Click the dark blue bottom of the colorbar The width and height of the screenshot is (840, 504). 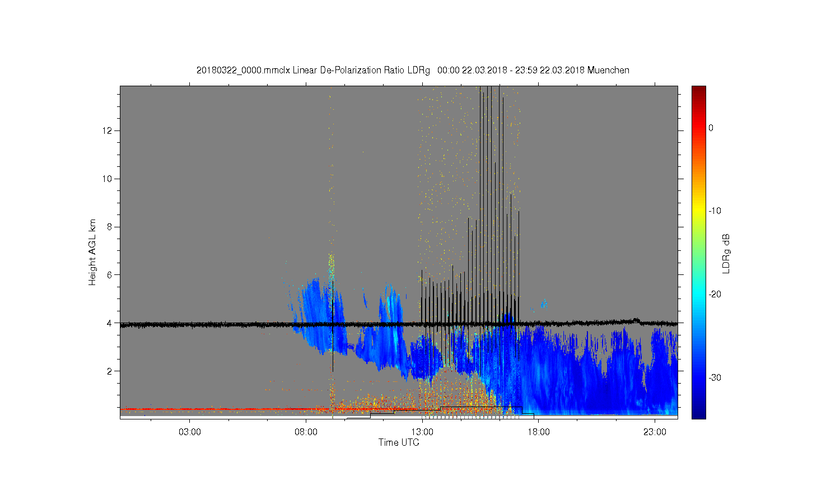[699, 414]
